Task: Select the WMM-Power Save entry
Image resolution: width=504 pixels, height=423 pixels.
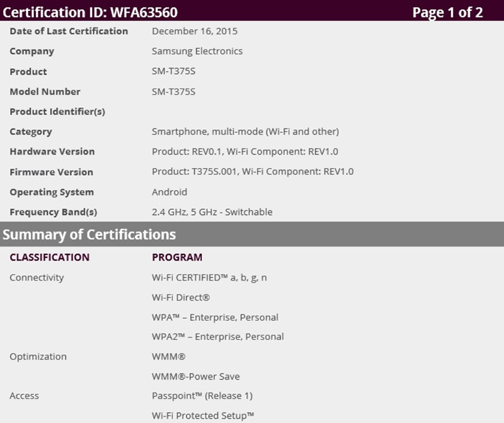Action: 196,377
